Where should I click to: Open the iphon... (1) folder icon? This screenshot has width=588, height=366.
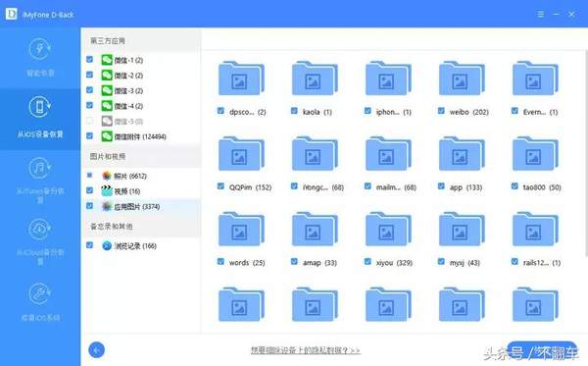coord(388,78)
